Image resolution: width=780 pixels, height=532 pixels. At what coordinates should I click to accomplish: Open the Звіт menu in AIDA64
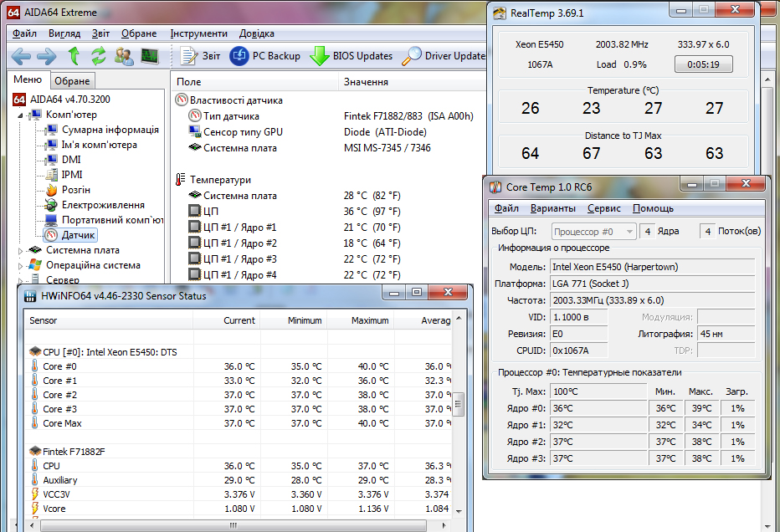tap(100, 33)
